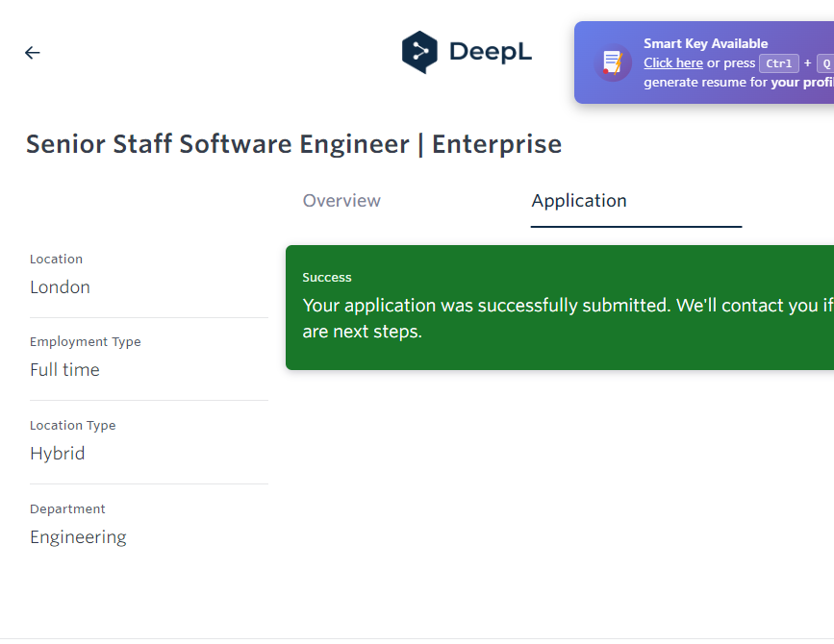Click the Ctrl key badge
834x644 pixels.
click(x=778, y=63)
